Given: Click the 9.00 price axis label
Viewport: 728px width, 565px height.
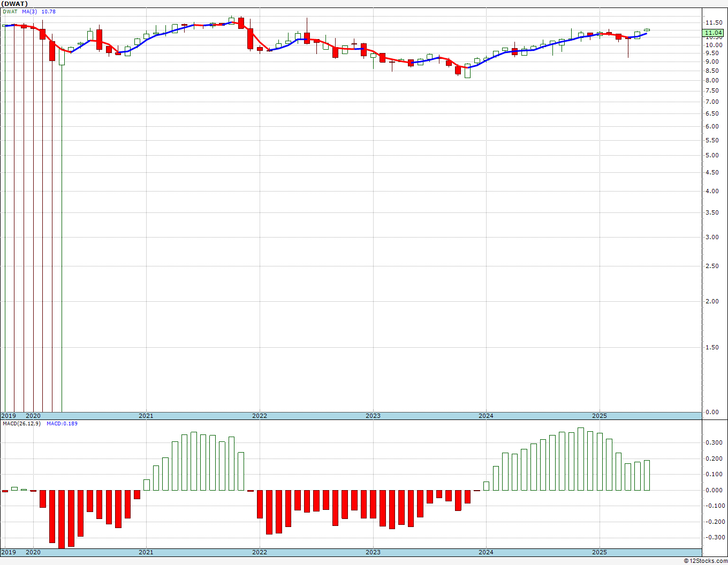Looking at the screenshot, I should tap(712, 62).
